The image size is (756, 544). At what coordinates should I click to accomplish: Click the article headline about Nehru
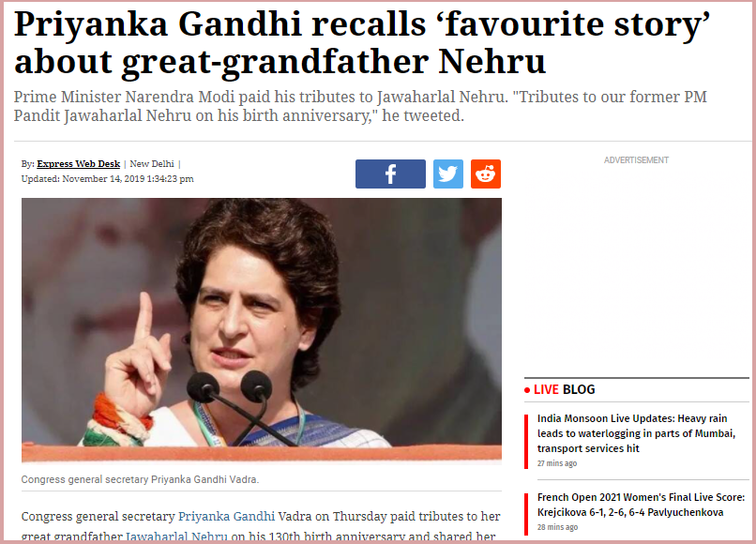[x=362, y=42]
